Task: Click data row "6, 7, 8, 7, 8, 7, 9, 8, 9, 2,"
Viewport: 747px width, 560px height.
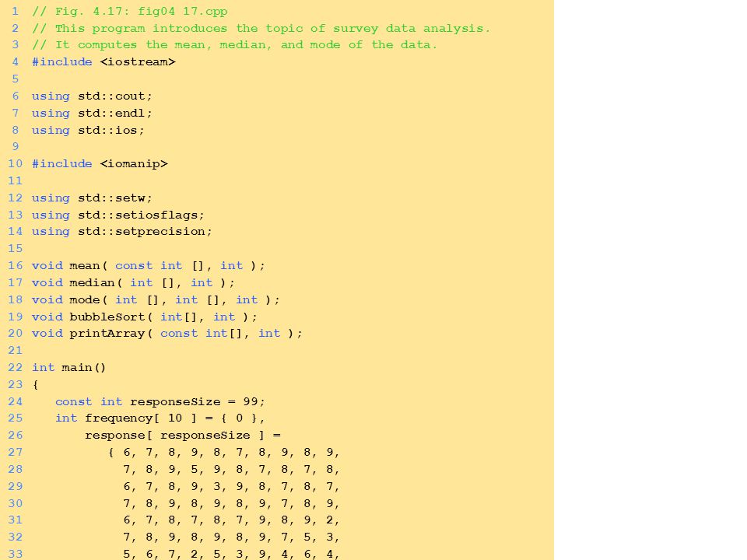Action: tap(231, 520)
